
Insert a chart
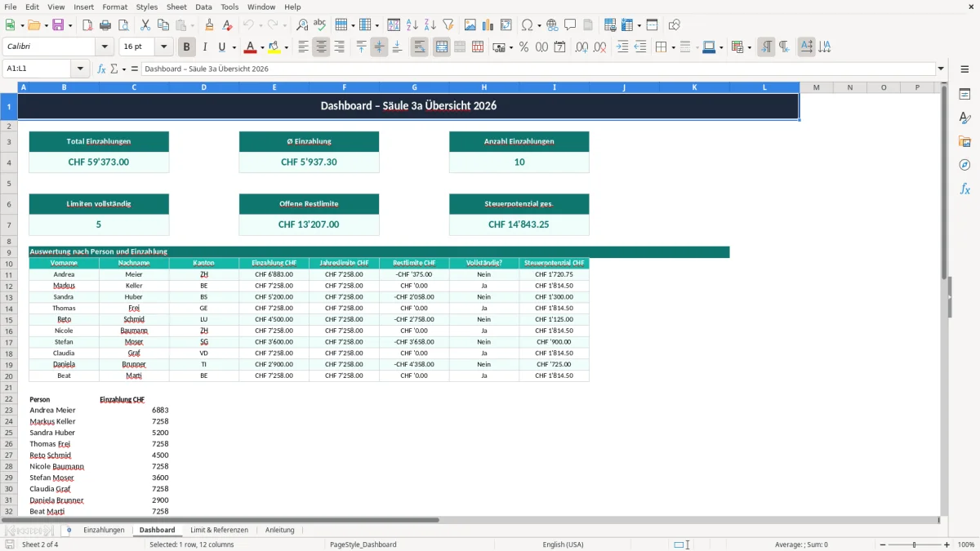point(488,25)
